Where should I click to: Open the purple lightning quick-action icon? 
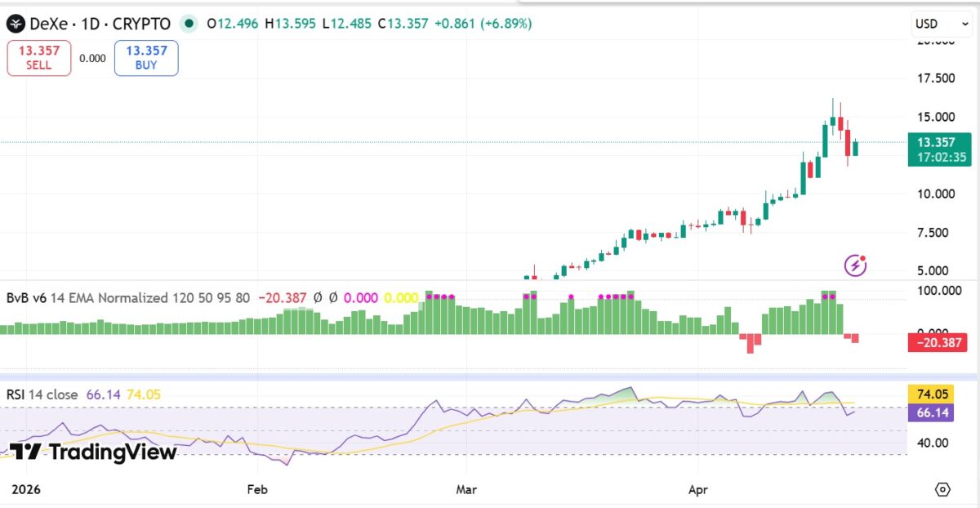tap(854, 266)
